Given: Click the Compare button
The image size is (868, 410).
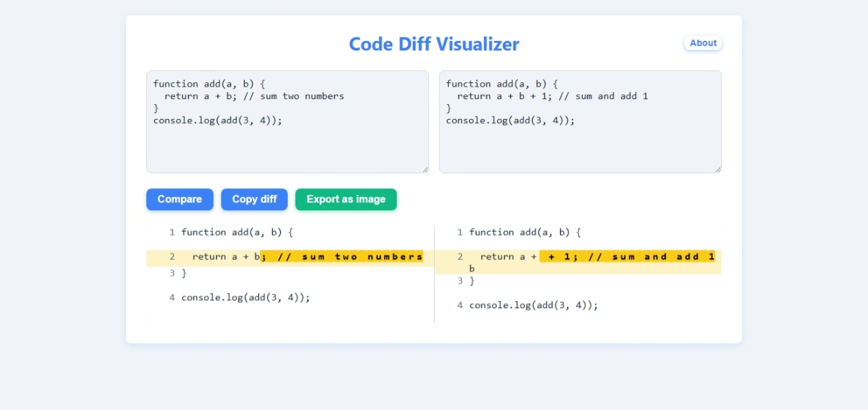Looking at the screenshot, I should click(179, 199).
